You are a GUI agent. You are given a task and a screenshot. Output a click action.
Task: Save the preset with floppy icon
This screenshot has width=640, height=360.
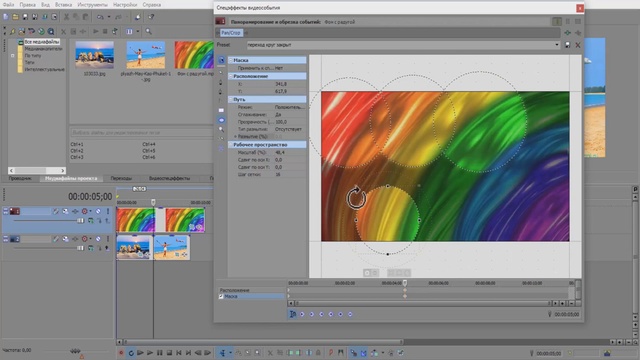567,45
